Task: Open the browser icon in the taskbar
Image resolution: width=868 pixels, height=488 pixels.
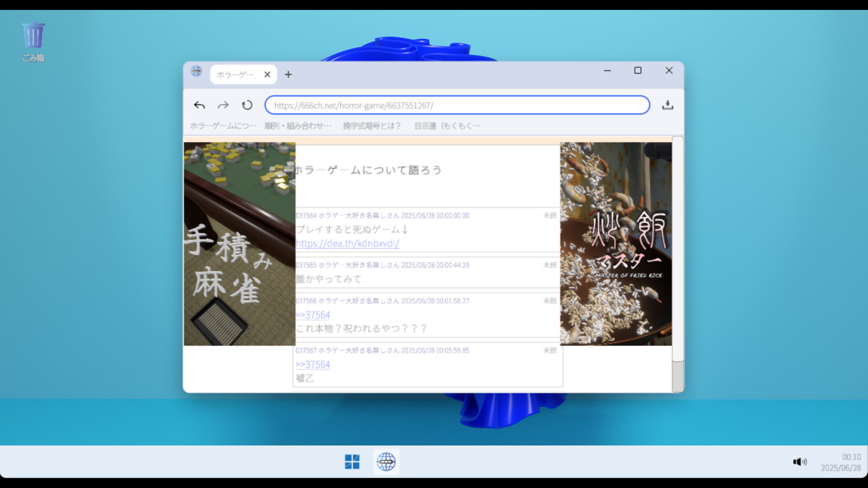Action: [x=387, y=462]
